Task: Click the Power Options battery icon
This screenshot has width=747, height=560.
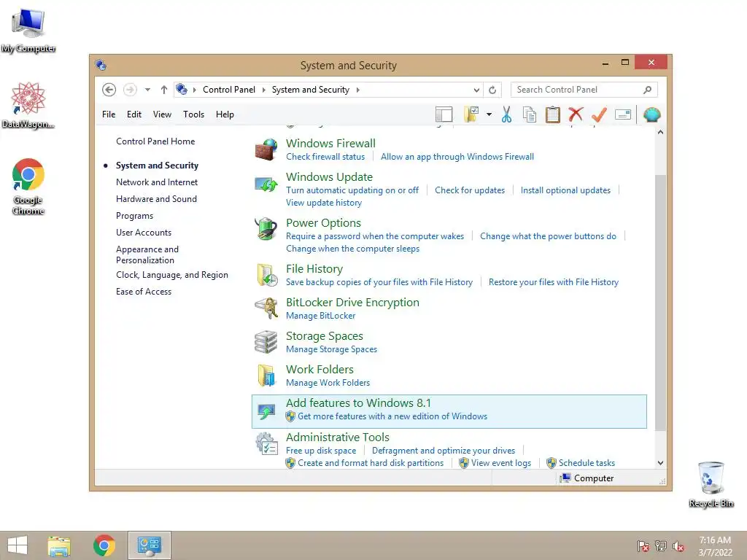Action: (x=266, y=228)
